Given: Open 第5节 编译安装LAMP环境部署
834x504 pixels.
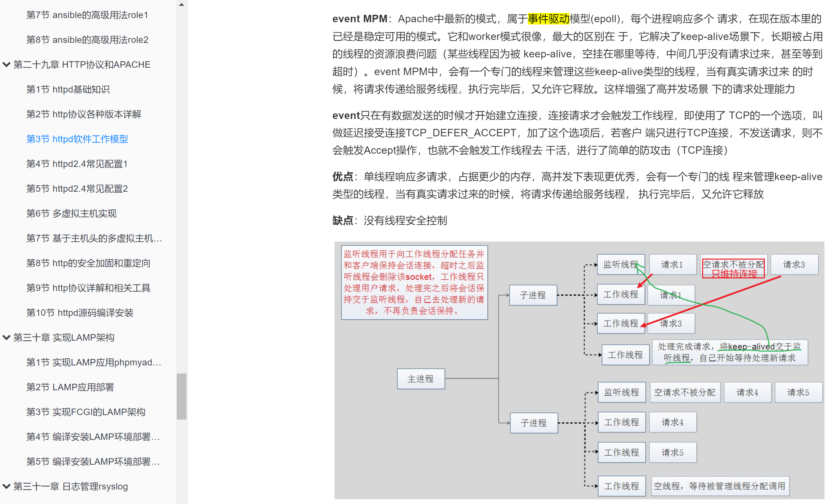Looking at the screenshot, I should [x=94, y=461].
